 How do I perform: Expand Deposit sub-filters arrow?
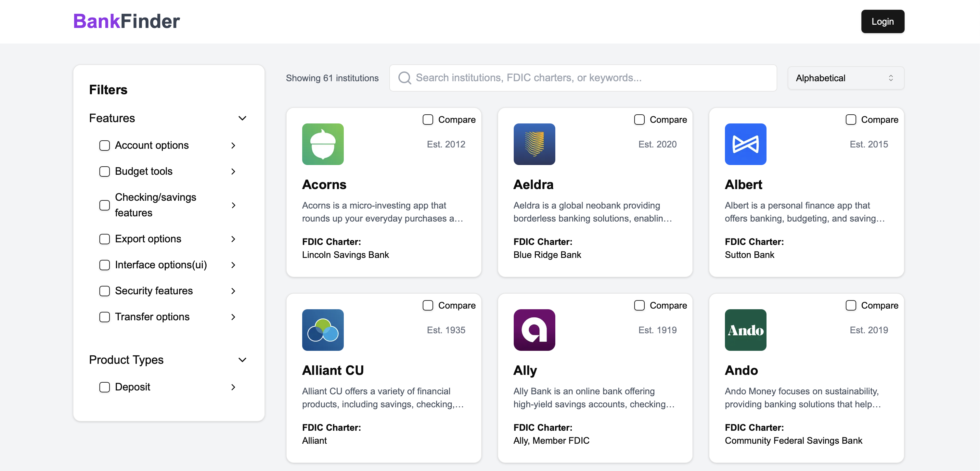[233, 387]
